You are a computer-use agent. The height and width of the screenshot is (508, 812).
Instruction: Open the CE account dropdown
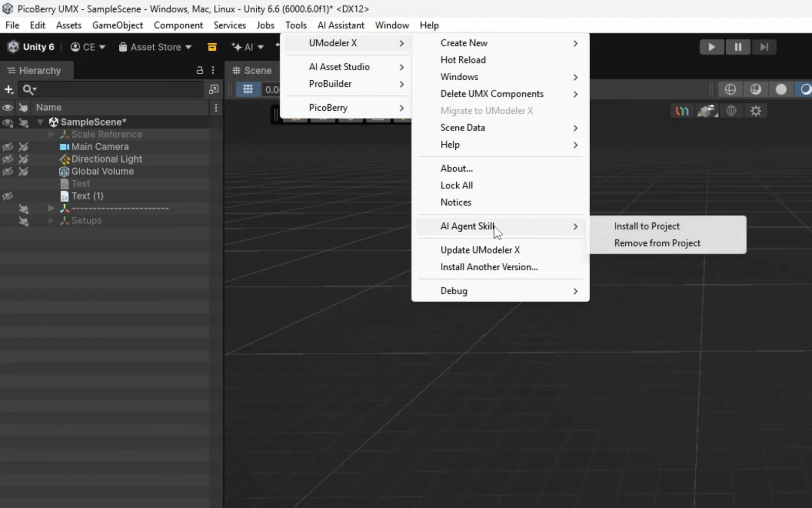click(88, 47)
